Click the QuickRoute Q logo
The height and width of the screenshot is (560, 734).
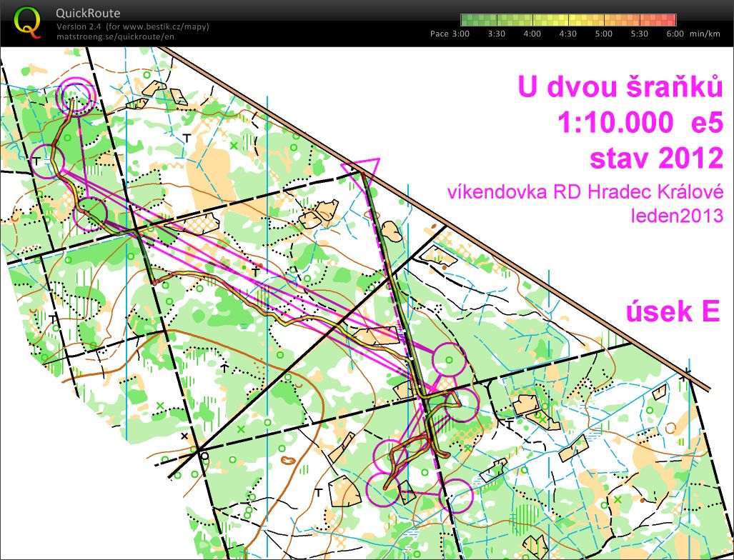point(27,23)
